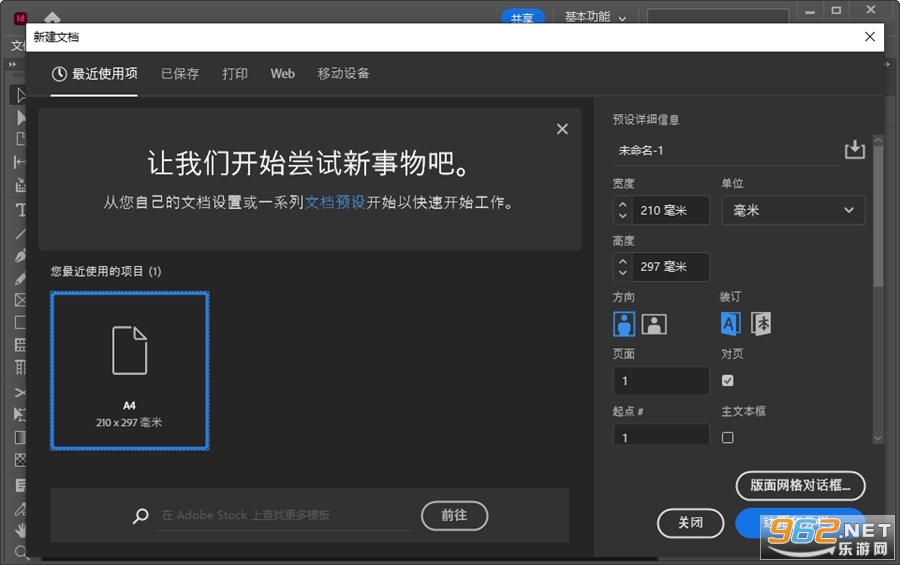Increase 高度 height with the up arrow
This screenshot has height=565, width=900.
pyautogui.click(x=623, y=261)
